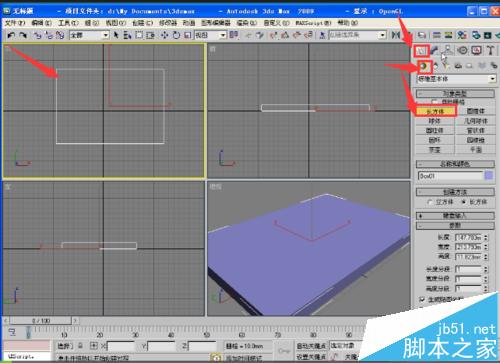Open the 编辑 Edit menu
The width and height of the screenshot is (500, 363).
click(42, 23)
